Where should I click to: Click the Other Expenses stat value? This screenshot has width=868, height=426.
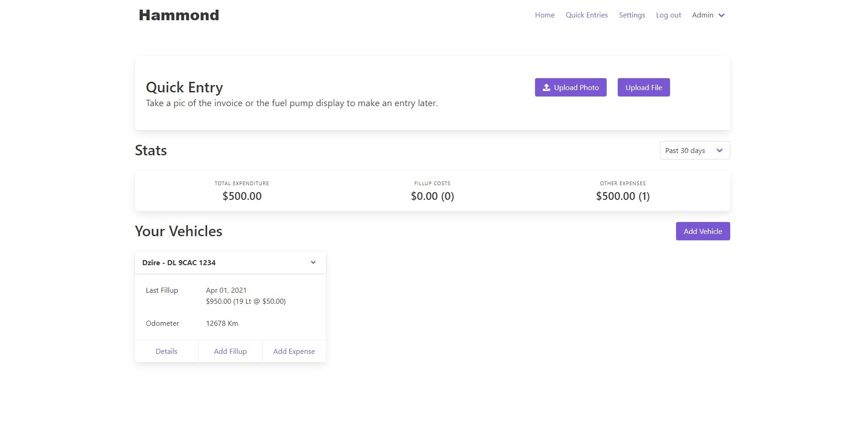(x=622, y=196)
